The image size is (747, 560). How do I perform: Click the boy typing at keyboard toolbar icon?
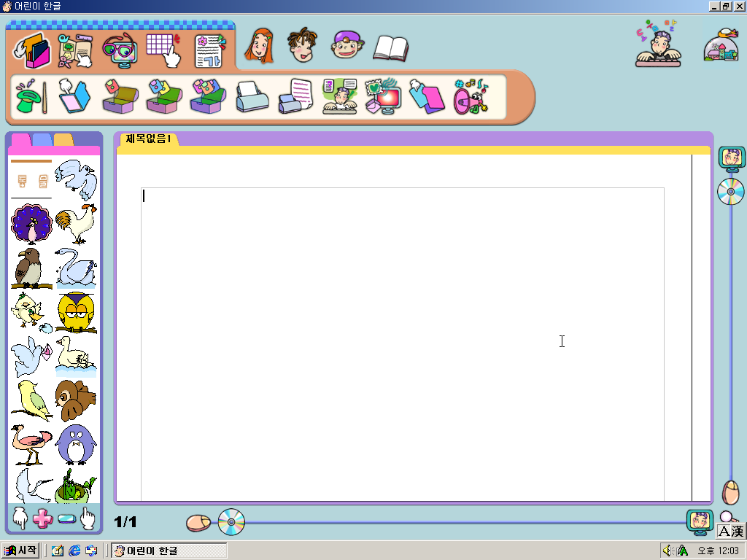pos(340,97)
